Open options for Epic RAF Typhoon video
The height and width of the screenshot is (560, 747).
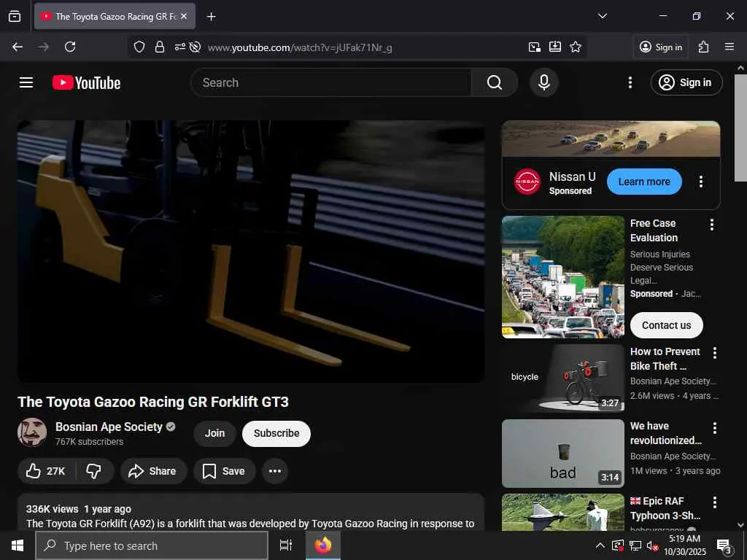(714, 502)
